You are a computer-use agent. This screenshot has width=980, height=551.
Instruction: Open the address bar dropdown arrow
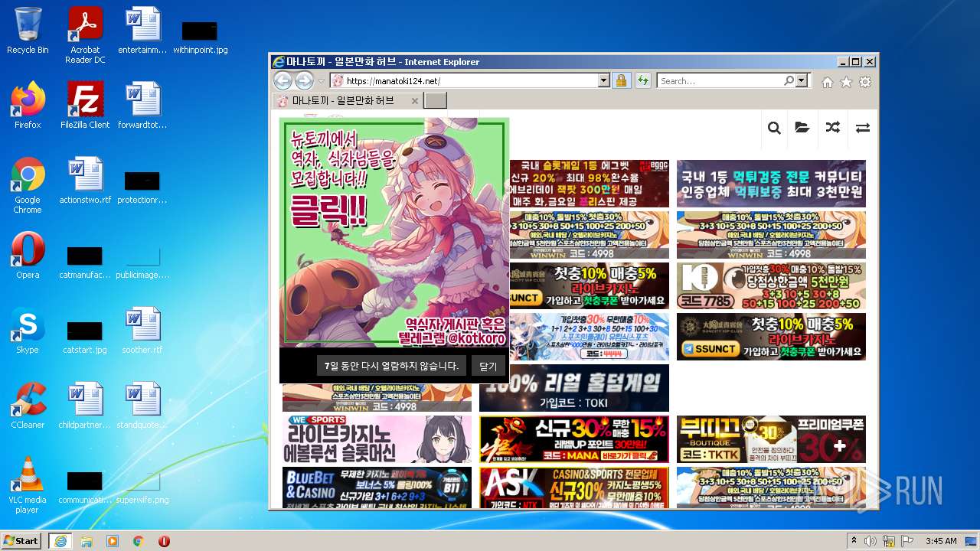coord(603,80)
